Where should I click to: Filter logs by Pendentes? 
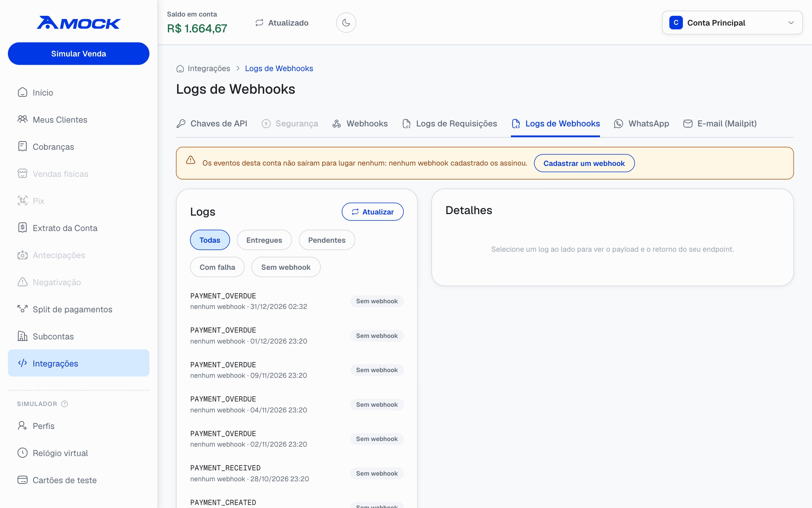[x=327, y=240]
